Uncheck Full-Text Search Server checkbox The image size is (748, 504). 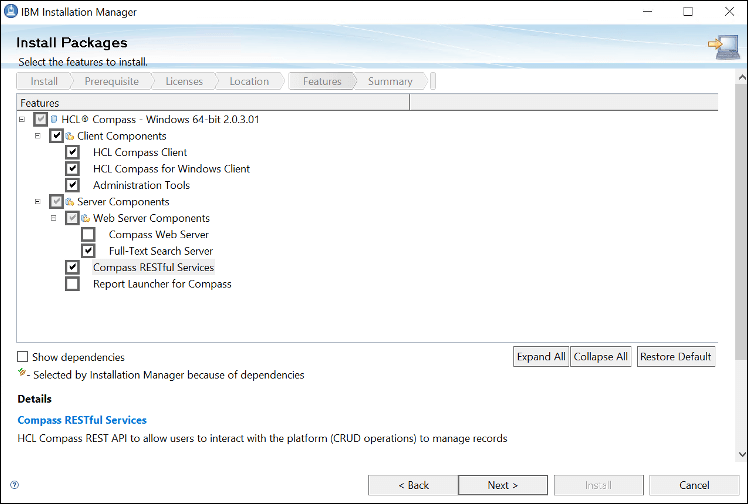pos(88,251)
